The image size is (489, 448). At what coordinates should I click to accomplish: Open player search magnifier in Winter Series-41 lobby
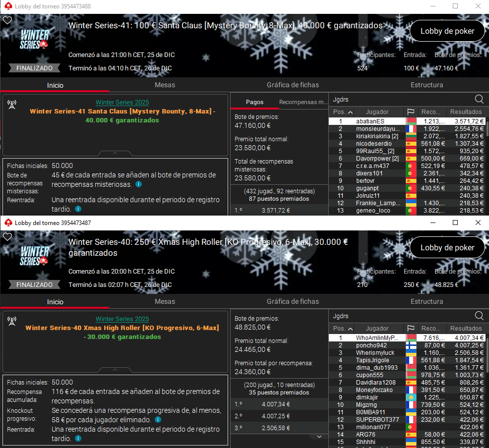(479, 99)
